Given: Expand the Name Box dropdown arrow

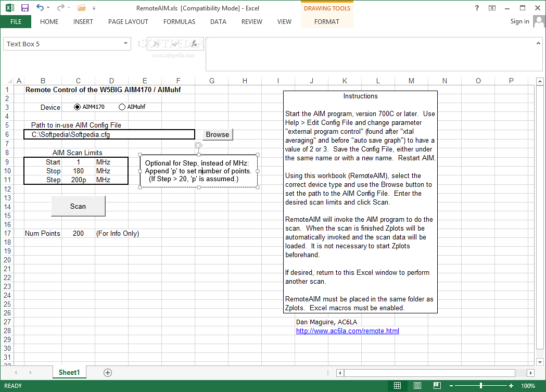Looking at the screenshot, I should 125,44.
